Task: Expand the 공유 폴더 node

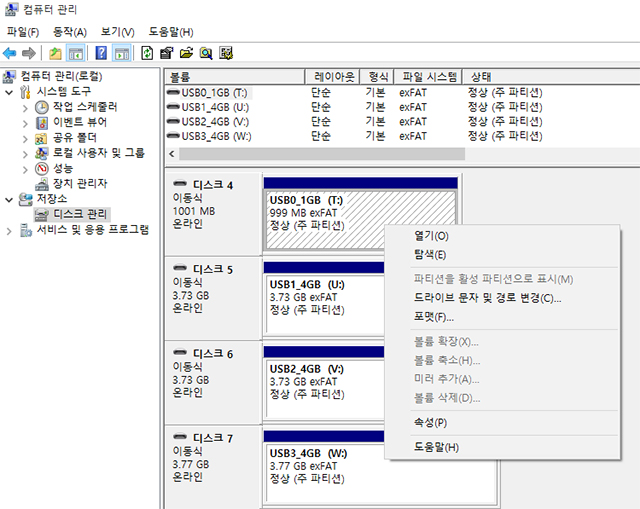Action: click(x=25, y=139)
